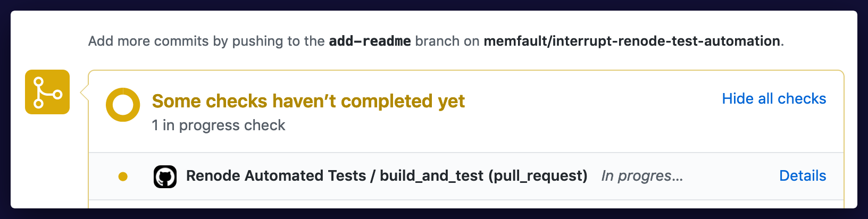Click the speech-bubble caret on the merge box

coord(84,92)
